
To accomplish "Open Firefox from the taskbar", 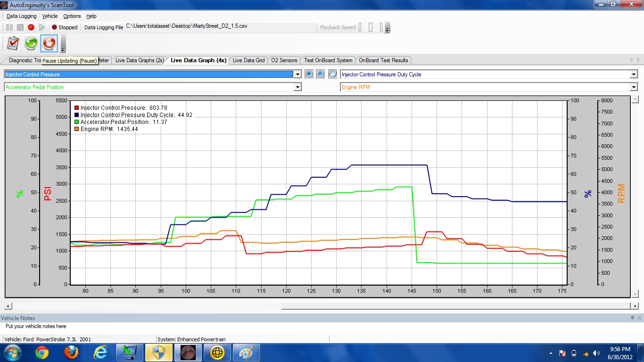I will pyautogui.click(x=71, y=352).
